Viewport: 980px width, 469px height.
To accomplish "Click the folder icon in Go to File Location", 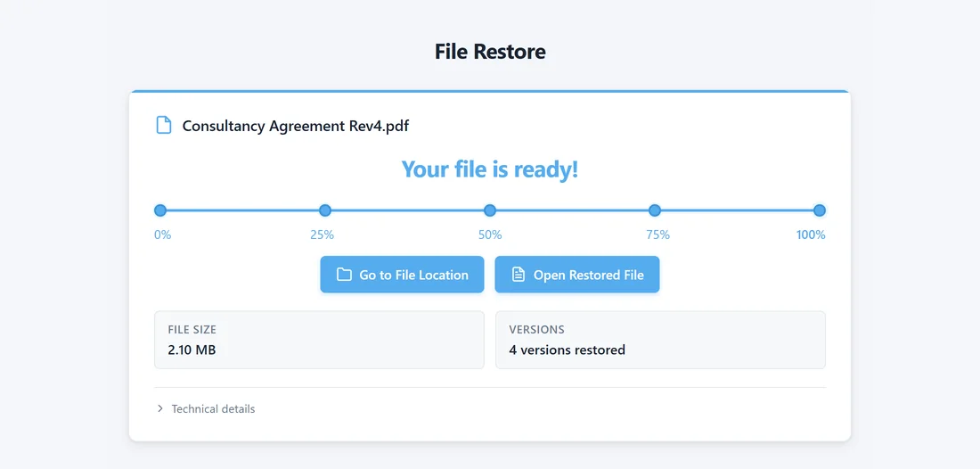I will pyautogui.click(x=344, y=275).
